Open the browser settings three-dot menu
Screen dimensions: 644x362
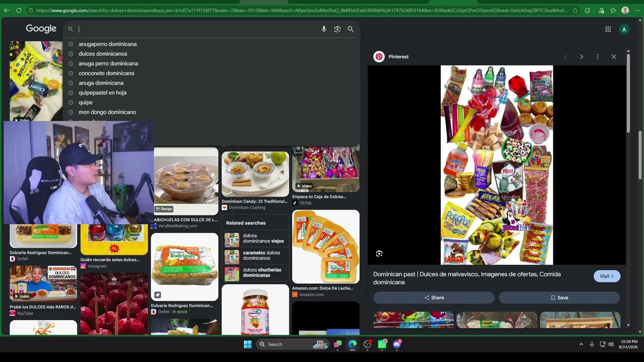point(637,10)
